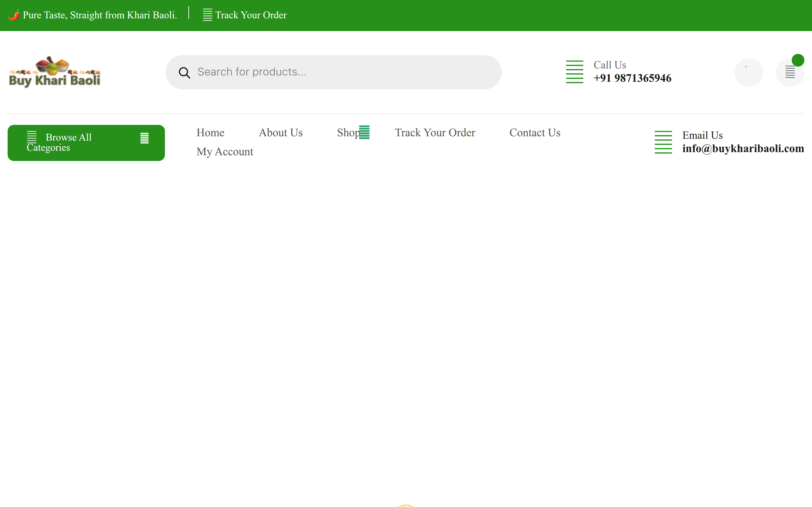Open the About Us menu item

[280, 132]
